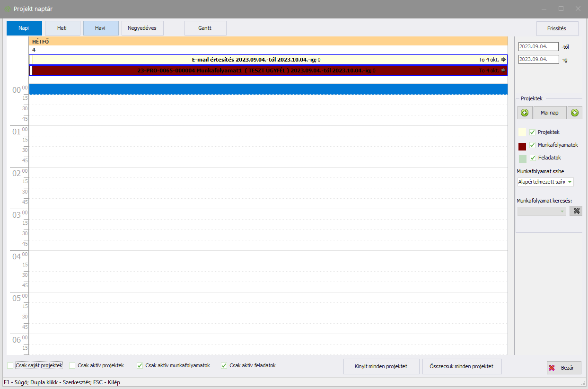
Task: Click the arrow icon on Munkafolyamat1 row
Action: (503, 71)
